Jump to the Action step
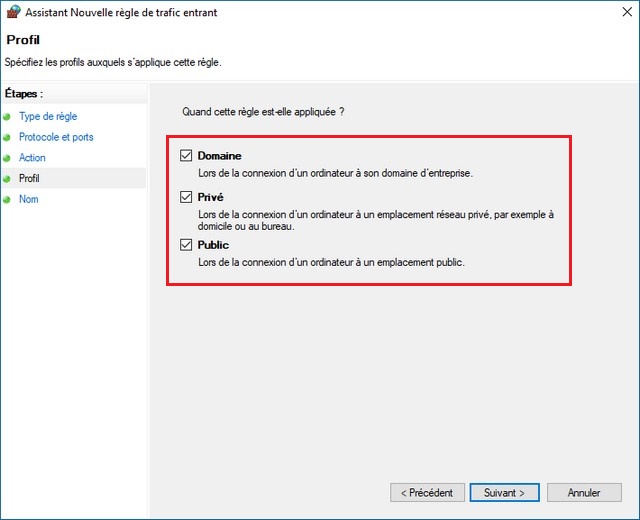640x520 pixels. 32,158
